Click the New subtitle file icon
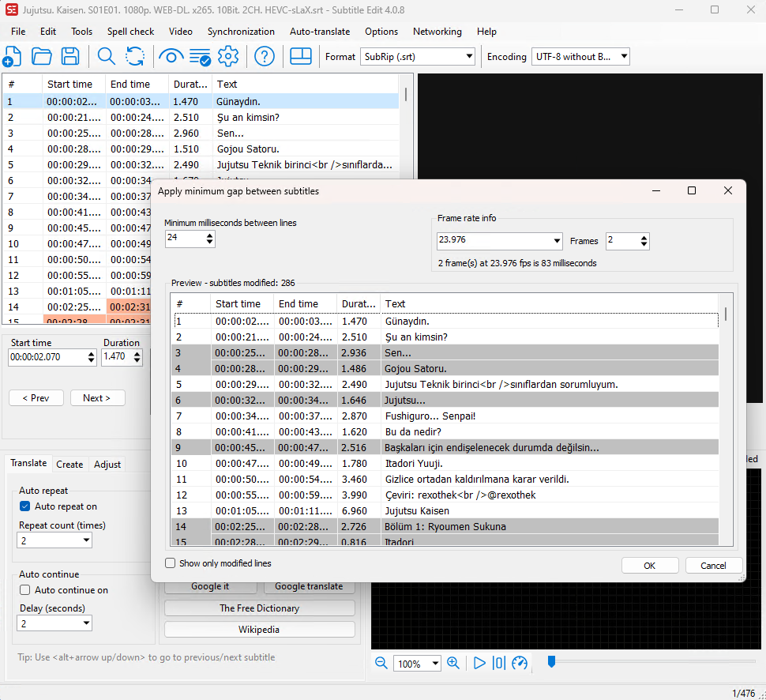 (x=12, y=57)
